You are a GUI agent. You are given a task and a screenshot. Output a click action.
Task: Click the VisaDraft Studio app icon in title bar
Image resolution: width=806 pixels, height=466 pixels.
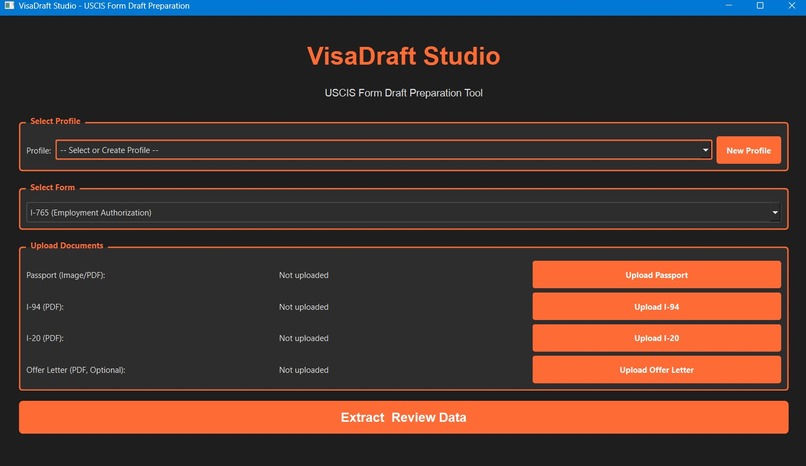pyautogui.click(x=9, y=6)
